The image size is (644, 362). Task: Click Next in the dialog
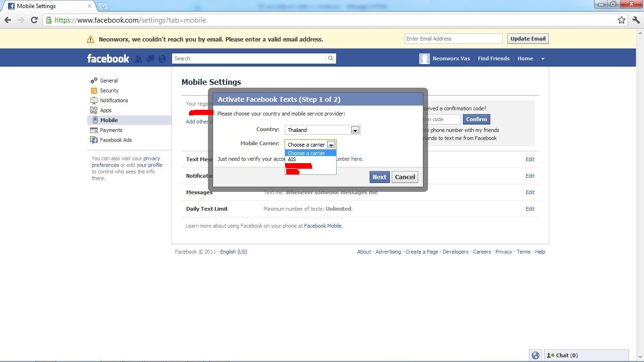click(x=380, y=177)
